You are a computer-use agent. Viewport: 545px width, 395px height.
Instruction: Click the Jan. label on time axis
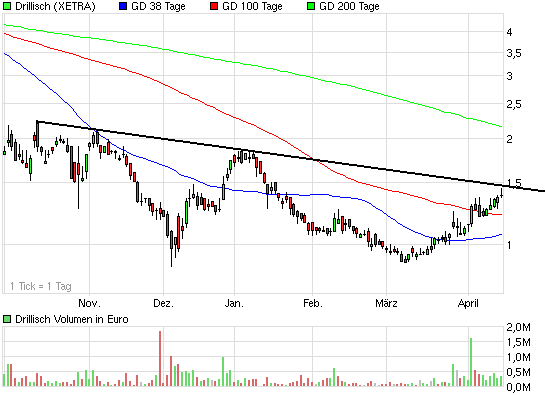[234, 303]
